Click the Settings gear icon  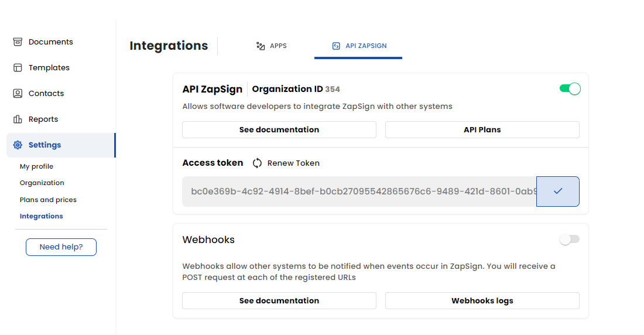point(18,145)
